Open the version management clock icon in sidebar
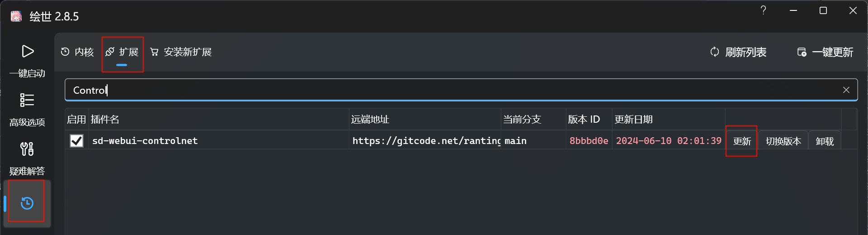The image size is (868, 235). click(27, 203)
